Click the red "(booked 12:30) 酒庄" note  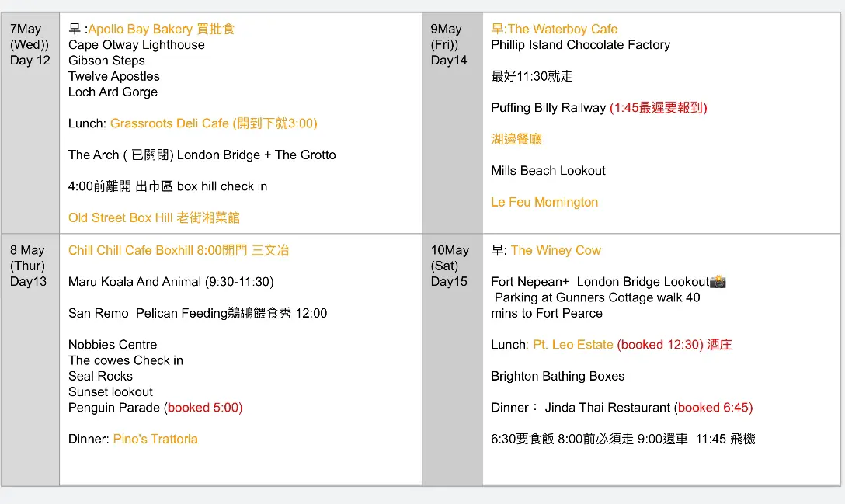pyautogui.click(x=675, y=345)
